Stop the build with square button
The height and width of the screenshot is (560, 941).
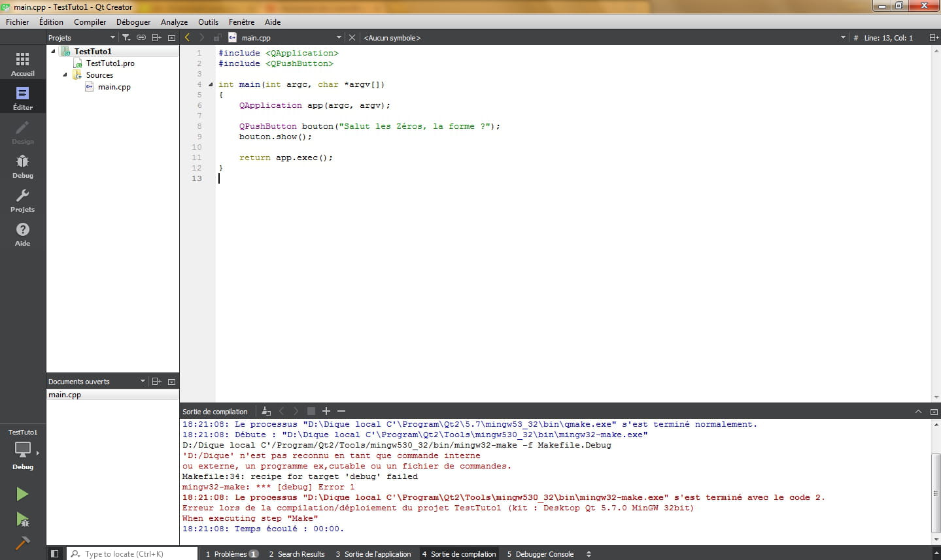pos(311,411)
